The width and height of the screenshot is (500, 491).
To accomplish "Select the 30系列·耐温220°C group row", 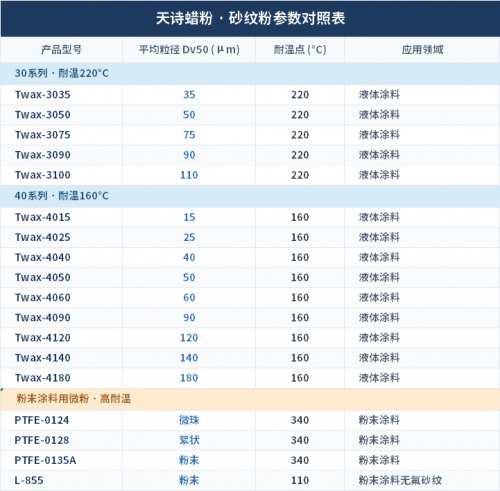I will pos(250,73).
